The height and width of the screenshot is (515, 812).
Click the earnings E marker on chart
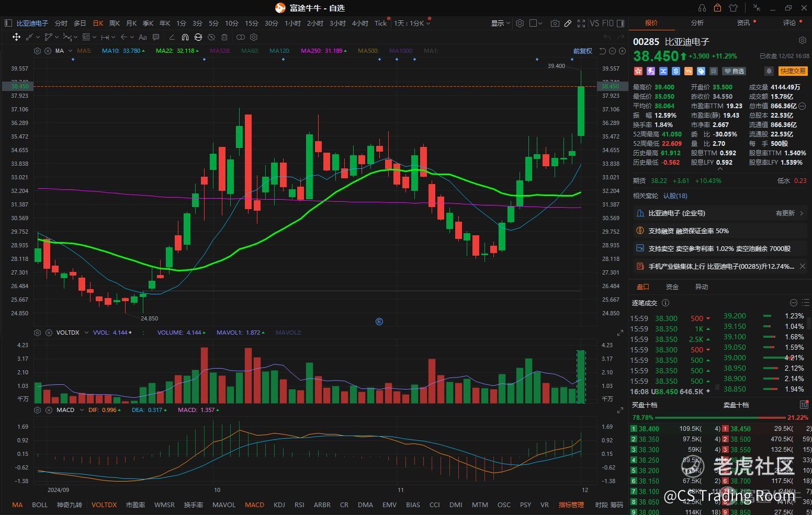[x=379, y=322]
